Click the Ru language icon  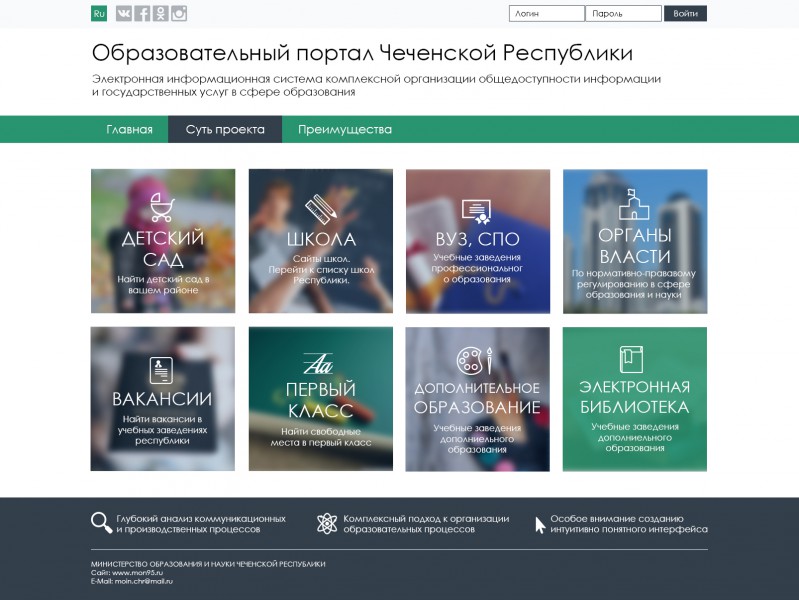pyautogui.click(x=99, y=14)
